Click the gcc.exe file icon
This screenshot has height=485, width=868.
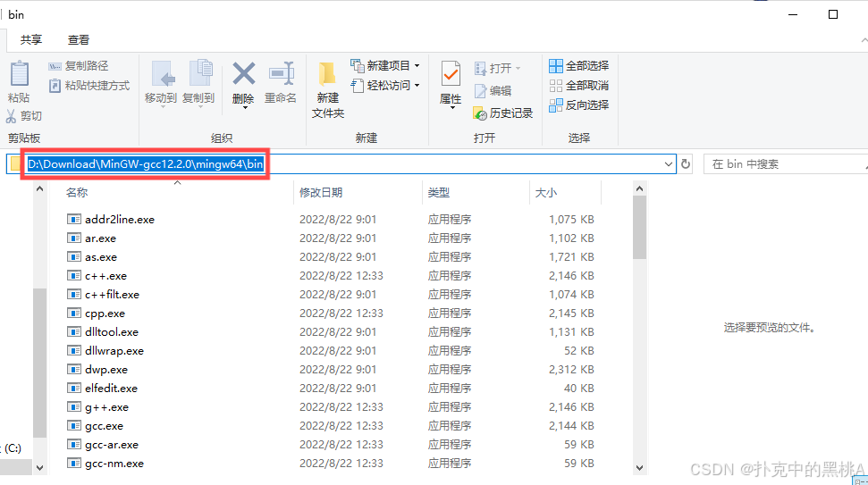coord(73,425)
